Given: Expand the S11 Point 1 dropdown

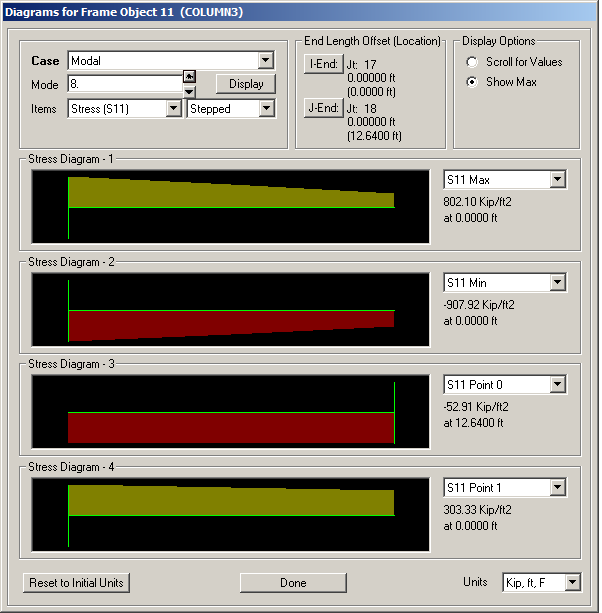Looking at the screenshot, I should tap(505, 488).
